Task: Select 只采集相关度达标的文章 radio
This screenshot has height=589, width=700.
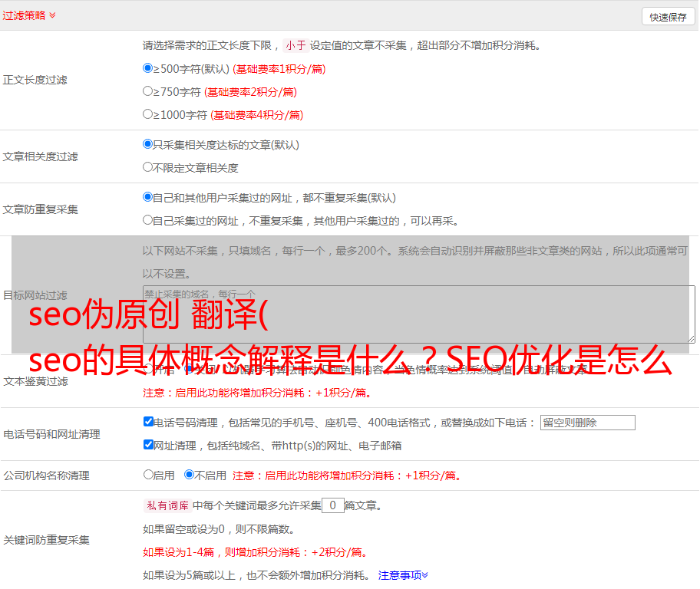Action: [148, 144]
